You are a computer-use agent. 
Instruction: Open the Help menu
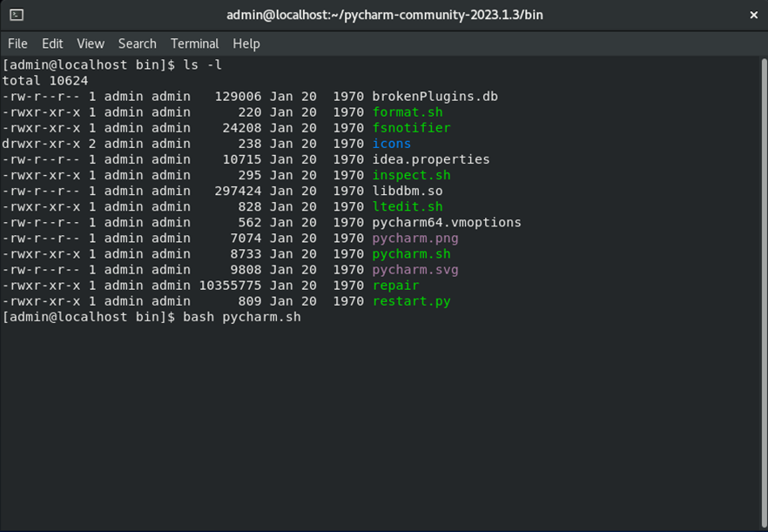(x=246, y=44)
